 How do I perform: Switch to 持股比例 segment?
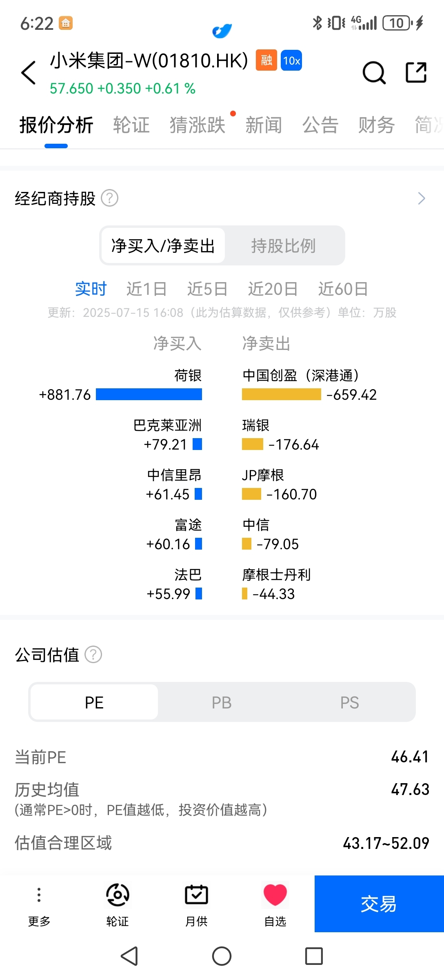[x=284, y=246]
